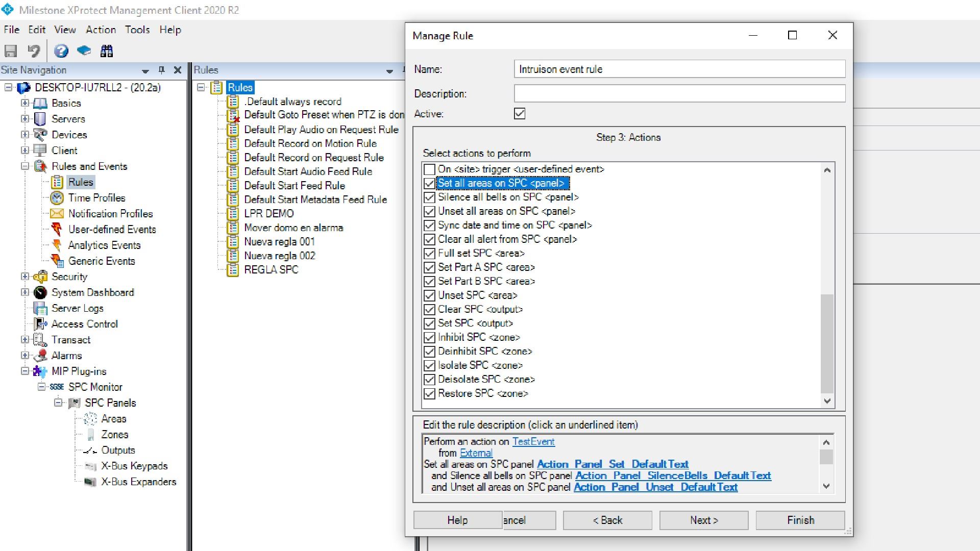Select the Client node icon

point(40,151)
